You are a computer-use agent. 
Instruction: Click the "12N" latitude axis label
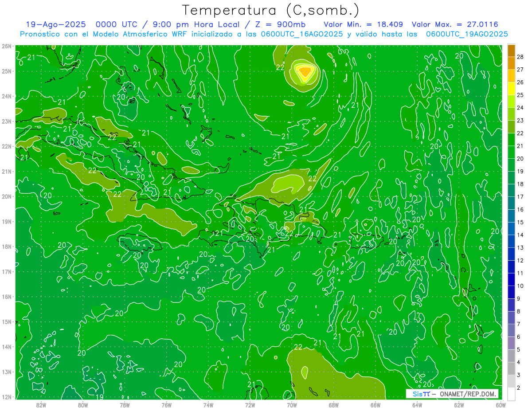point(6,397)
